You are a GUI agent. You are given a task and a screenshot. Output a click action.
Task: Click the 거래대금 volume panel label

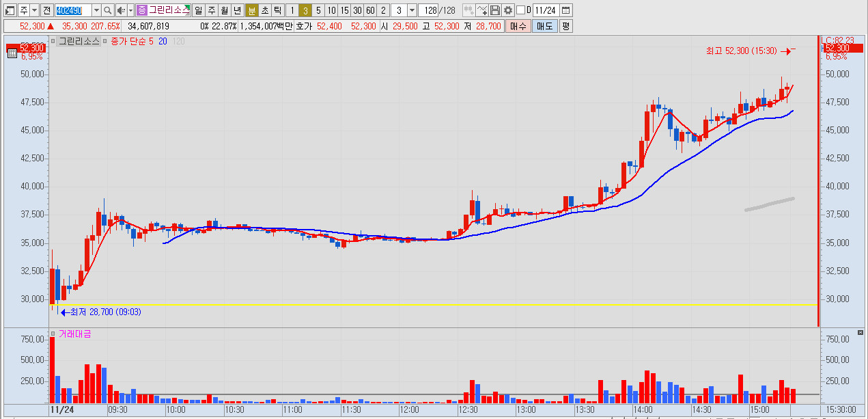pos(74,334)
